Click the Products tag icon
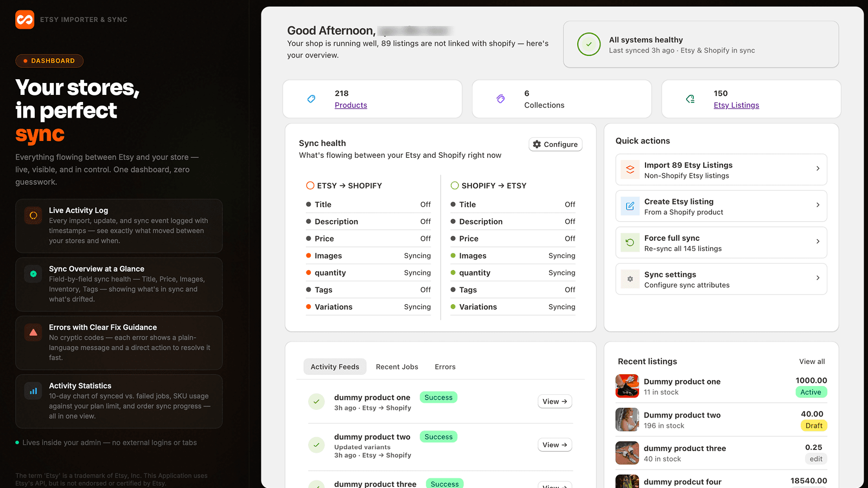The height and width of the screenshot is (488, 868). point(311,99)
